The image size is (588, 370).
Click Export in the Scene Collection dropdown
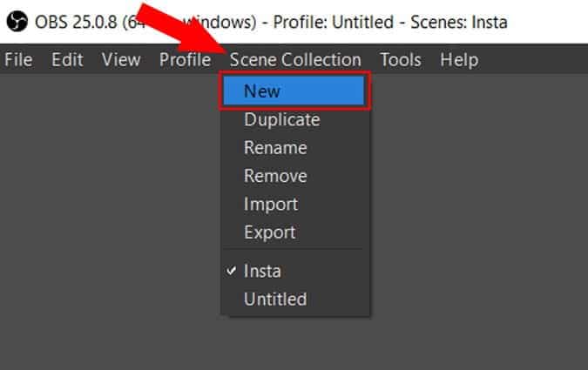295,232
